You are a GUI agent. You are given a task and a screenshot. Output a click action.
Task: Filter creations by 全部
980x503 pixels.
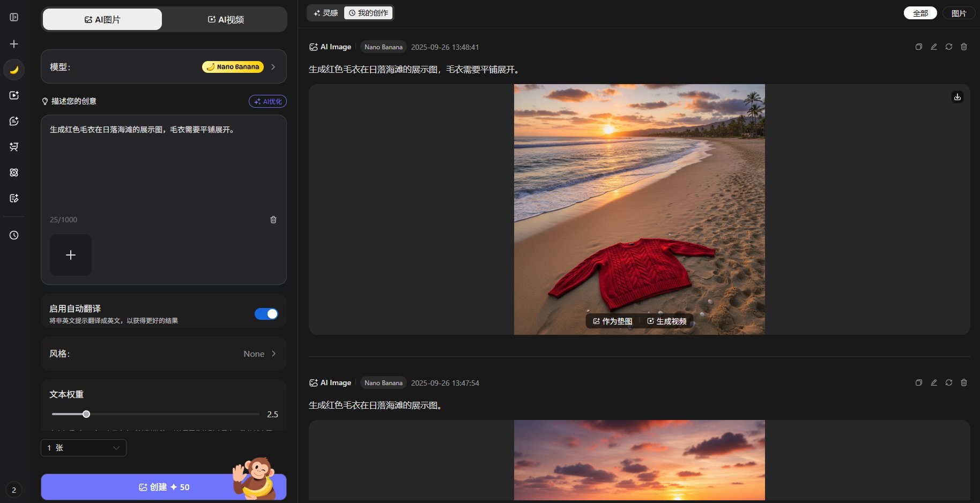click(x=920, y=13)
